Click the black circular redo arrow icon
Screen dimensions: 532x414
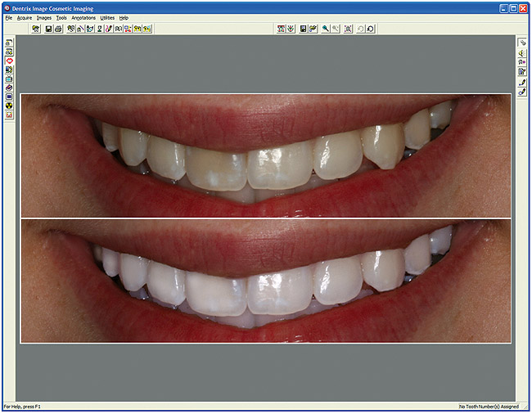[x=370, y=29]
